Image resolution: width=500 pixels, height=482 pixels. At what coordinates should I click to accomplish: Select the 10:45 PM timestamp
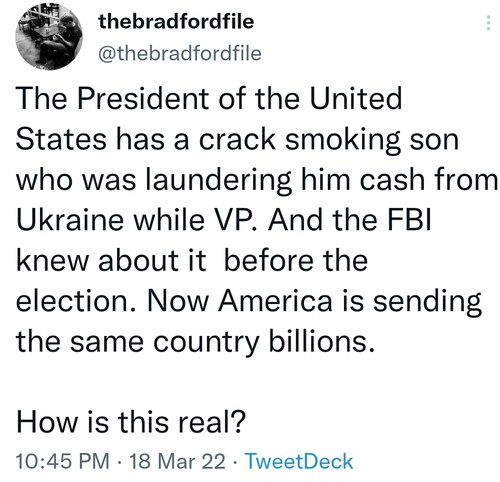(63, 461)
